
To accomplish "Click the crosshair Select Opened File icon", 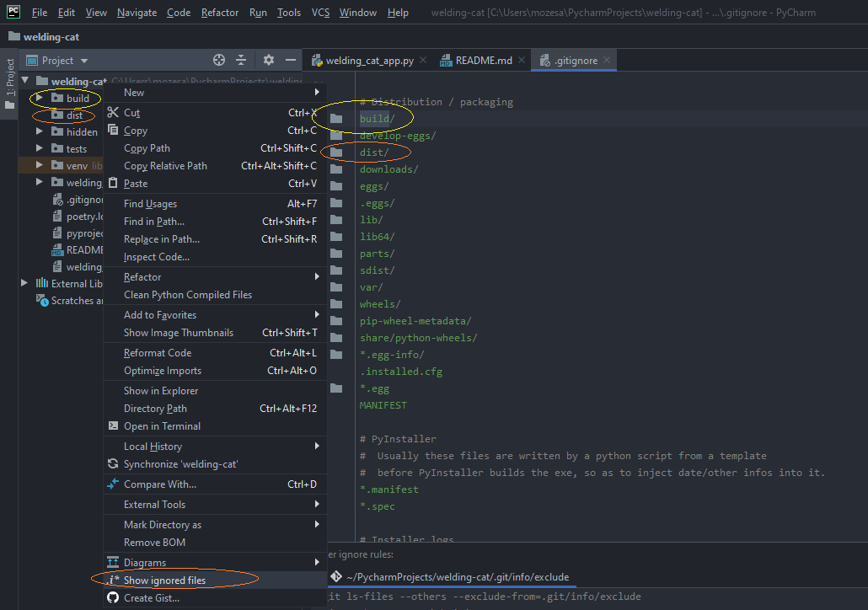I will (218, 60).
